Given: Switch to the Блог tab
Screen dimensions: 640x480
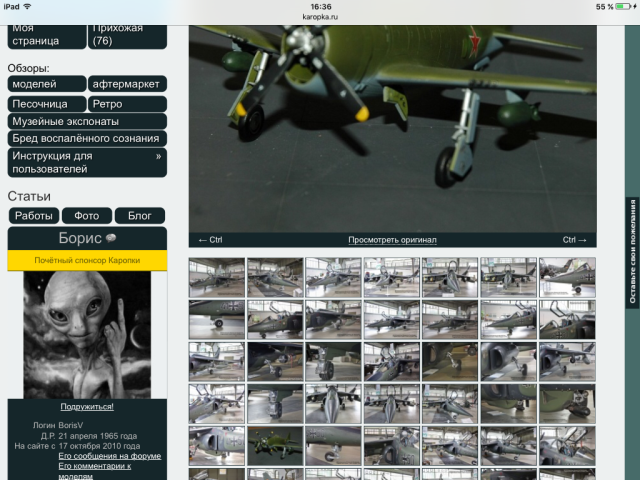Looking at the screenshot, I should tap(140, 216).
